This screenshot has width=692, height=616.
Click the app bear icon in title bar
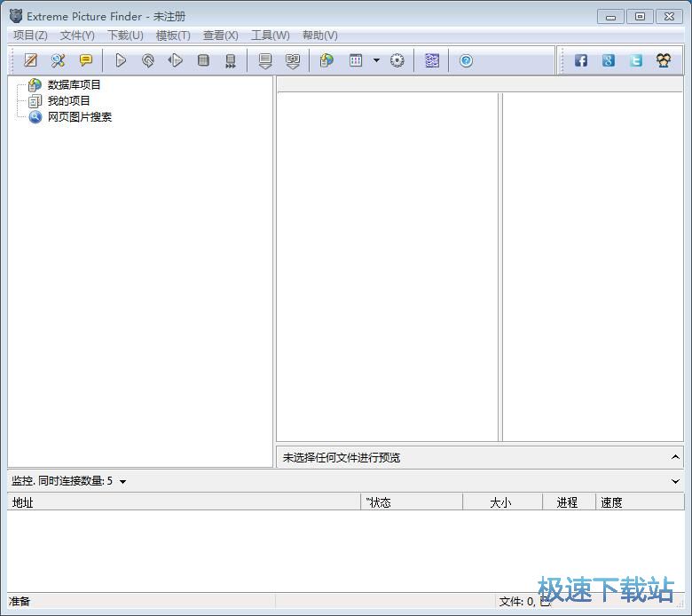(x=16, y=16)
